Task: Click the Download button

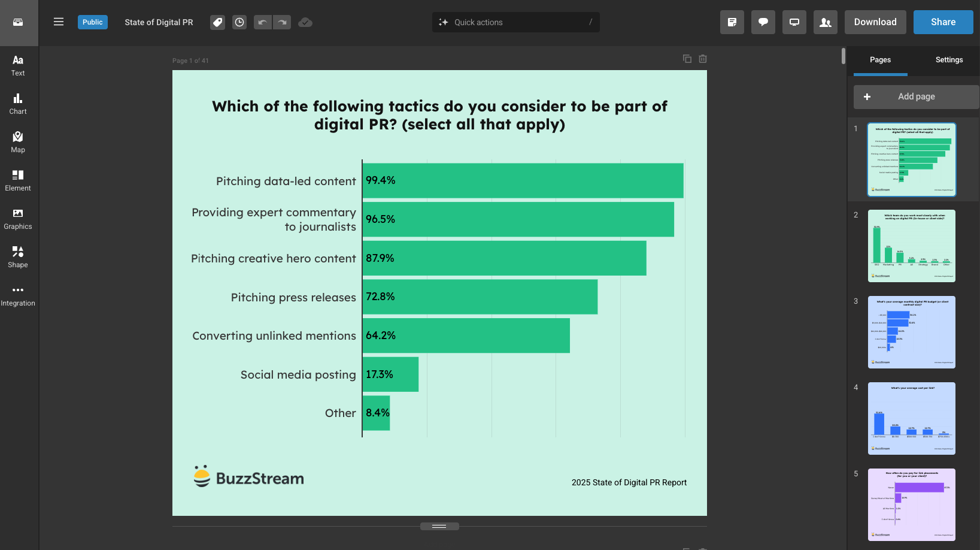Action: click(x=875, y=22)
